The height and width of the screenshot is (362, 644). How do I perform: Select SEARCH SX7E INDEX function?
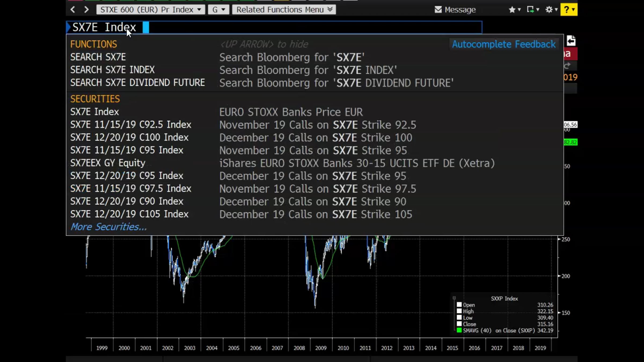[x=112, y=70]
